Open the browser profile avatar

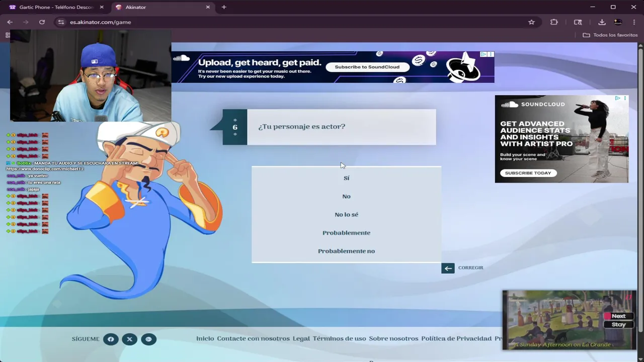pyautogui.click(x=618, y=22)
